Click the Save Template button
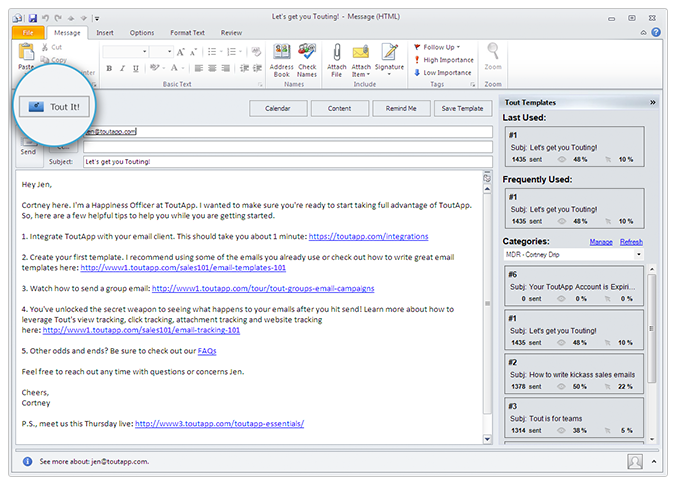The height and width of the screenshot is (488, 678). click(463, 108)
